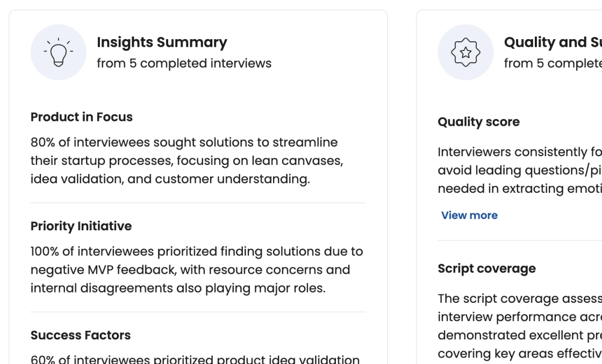Open the View more link
This screenshot has height=364, width=602.
469,216
